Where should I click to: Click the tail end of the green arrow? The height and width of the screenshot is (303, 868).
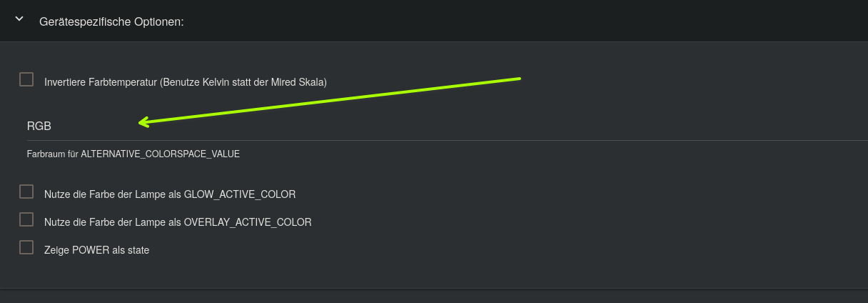(x=520, y=77)
